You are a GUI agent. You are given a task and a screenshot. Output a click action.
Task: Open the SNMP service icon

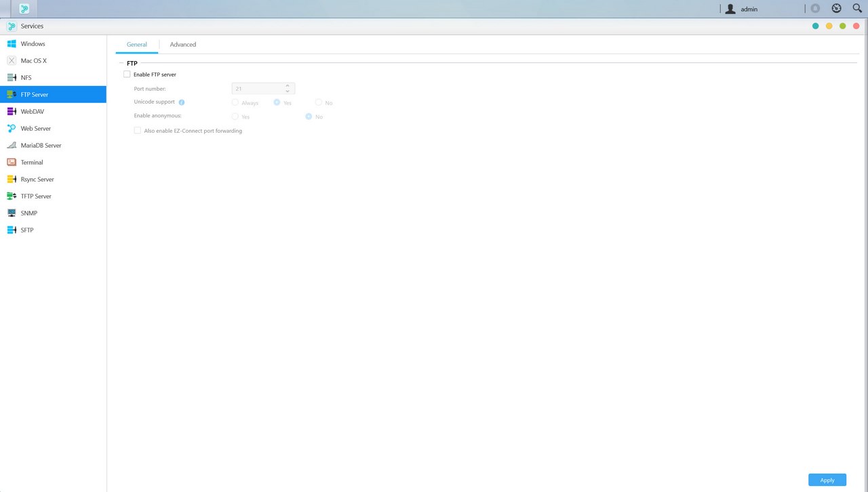[x=12, y=213]
